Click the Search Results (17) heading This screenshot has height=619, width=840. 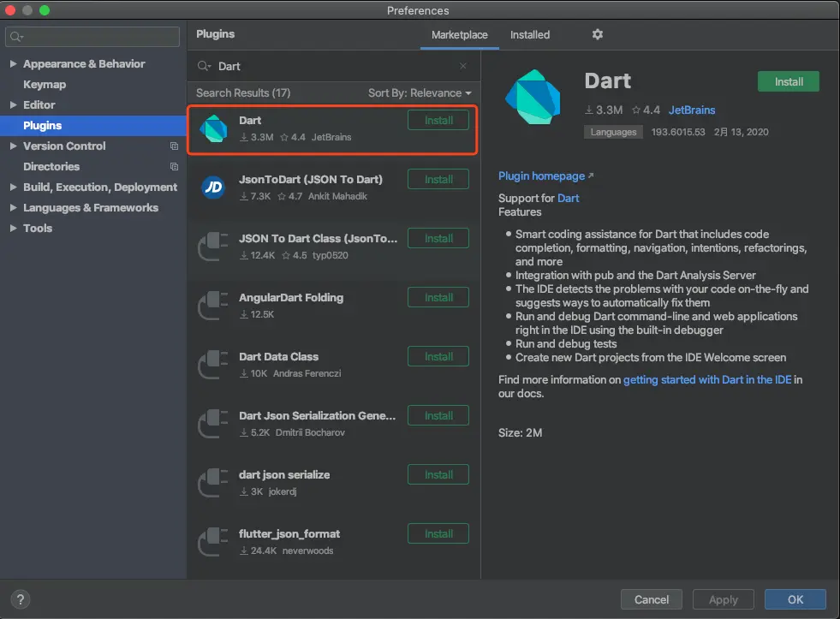coord(243,92)
